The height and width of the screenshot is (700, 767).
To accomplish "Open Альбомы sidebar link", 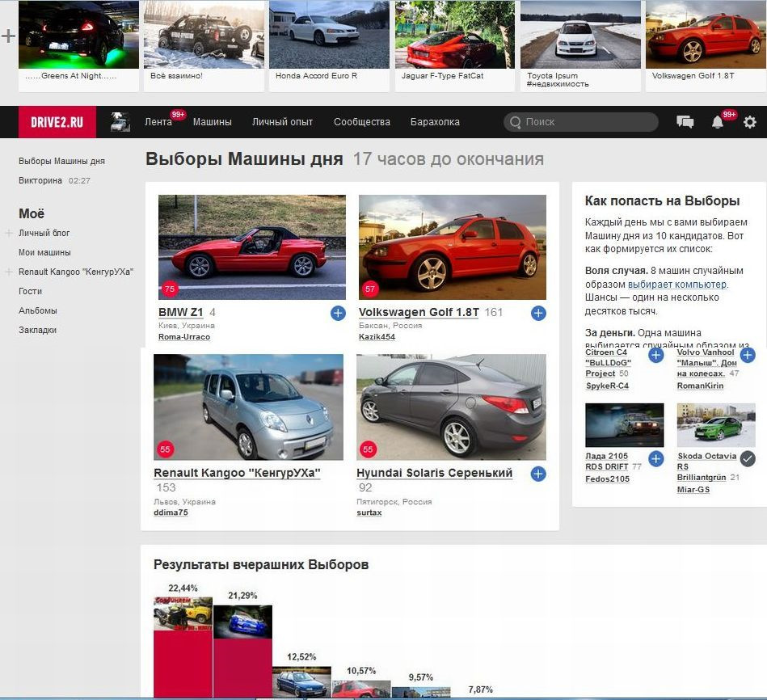I will 38,310.
